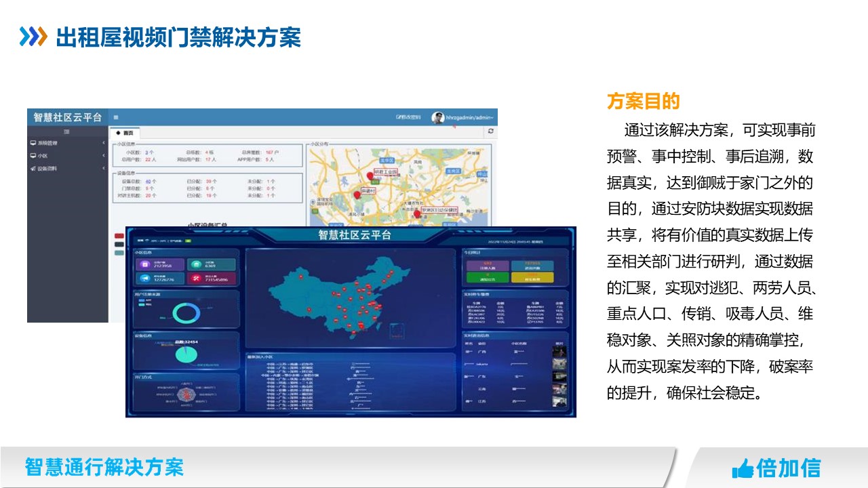Screen dimensions: 868x488
Task: Click the yellow button in today's statistics panel
Action: pyautogui.click(x=532, y=278)
